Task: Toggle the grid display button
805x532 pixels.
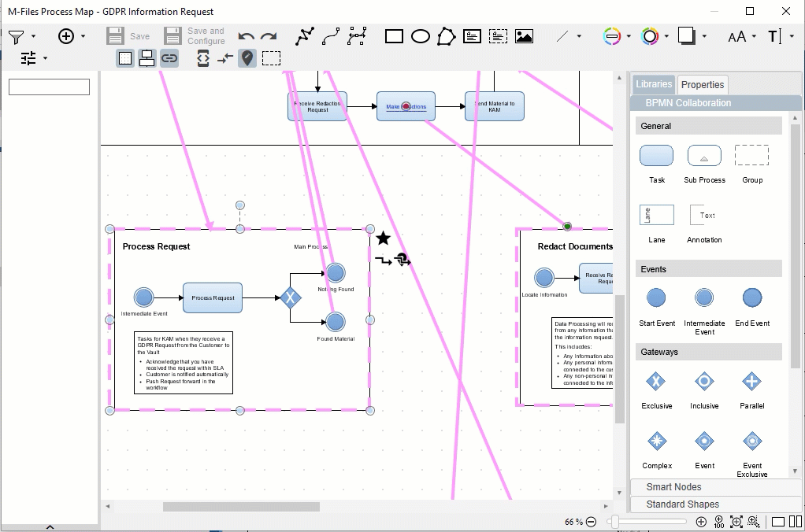Action: tap(125, 58)
